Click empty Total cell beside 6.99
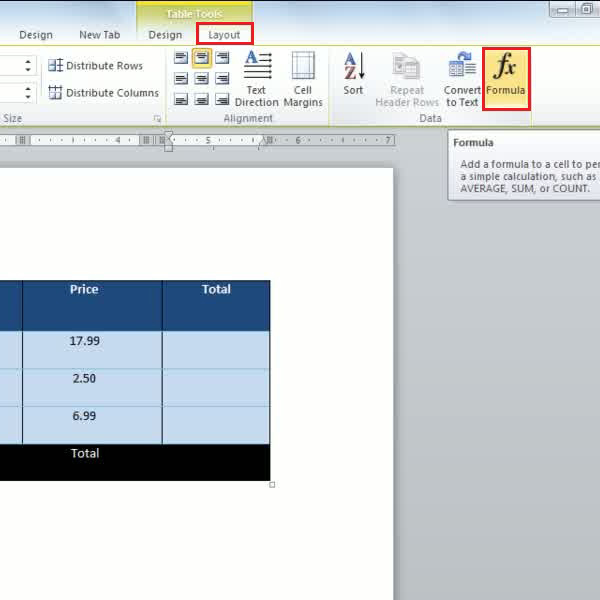Screen dimensions: 600x600 click(x=216, y=425)
